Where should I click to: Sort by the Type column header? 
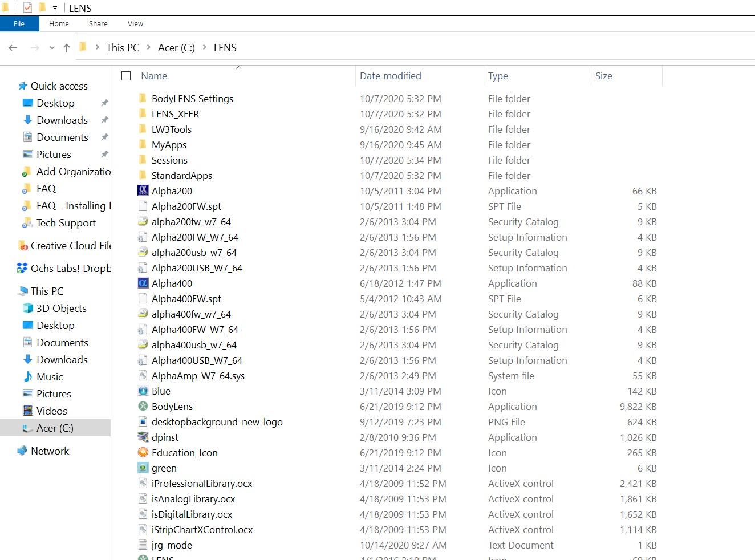(498, 76)
